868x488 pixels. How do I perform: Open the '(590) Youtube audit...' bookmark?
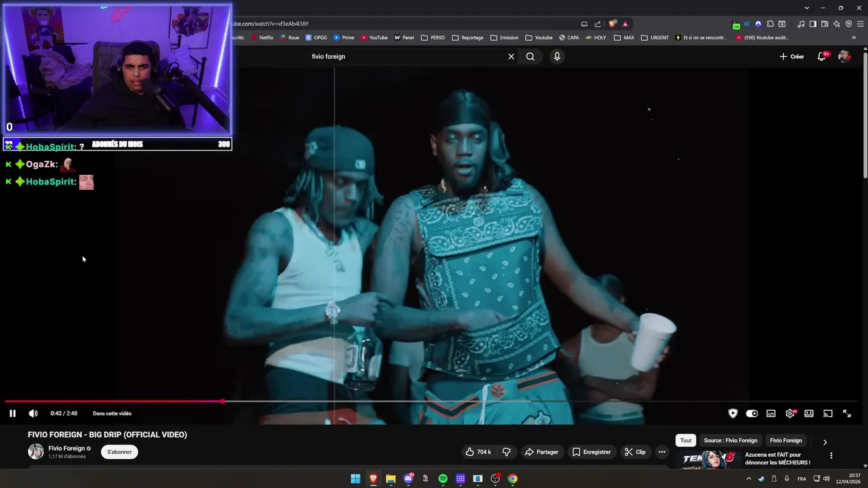(762, 38)
